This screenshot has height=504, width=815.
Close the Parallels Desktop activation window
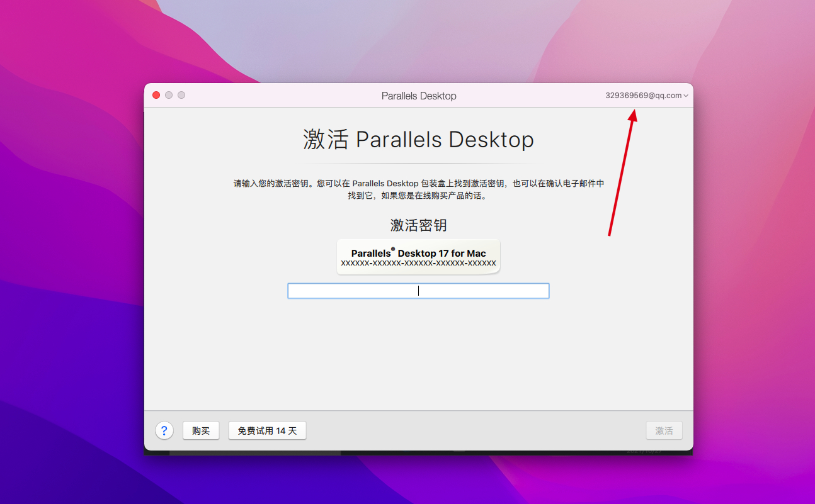[156, 95]
